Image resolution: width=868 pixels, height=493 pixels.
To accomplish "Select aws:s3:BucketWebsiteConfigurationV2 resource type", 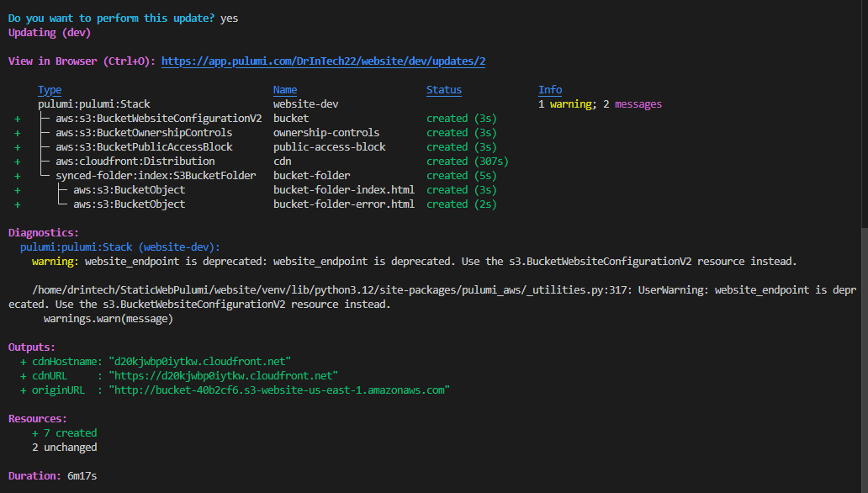I will click(159, 119).
